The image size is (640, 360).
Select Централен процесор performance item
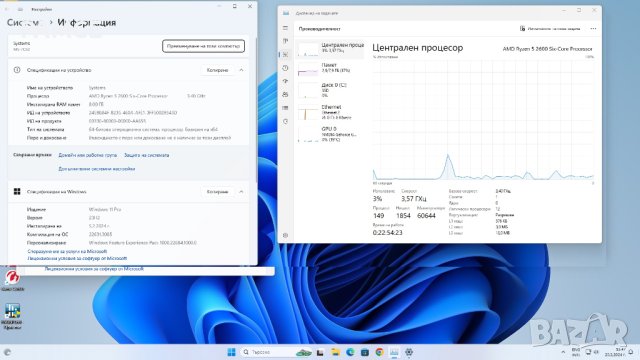(x=330, y=49)
